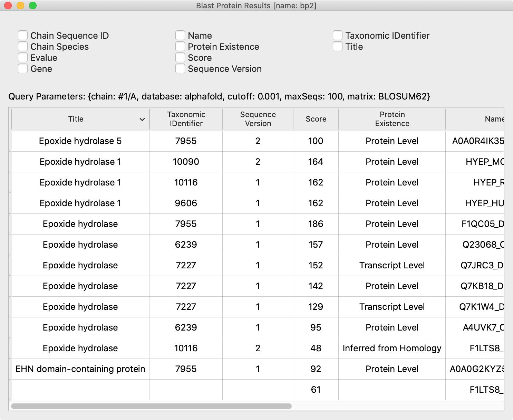Toggle the Chain Species checkbox

tap(23, 47)
